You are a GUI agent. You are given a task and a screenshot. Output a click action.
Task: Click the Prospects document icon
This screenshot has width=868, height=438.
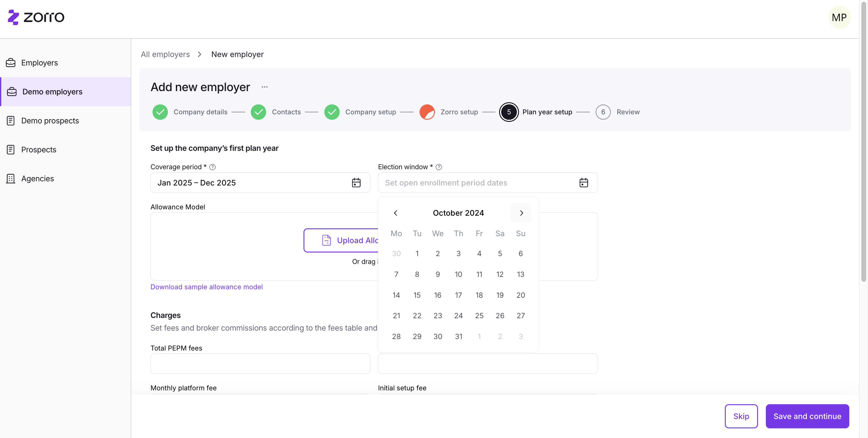[11, 150]
